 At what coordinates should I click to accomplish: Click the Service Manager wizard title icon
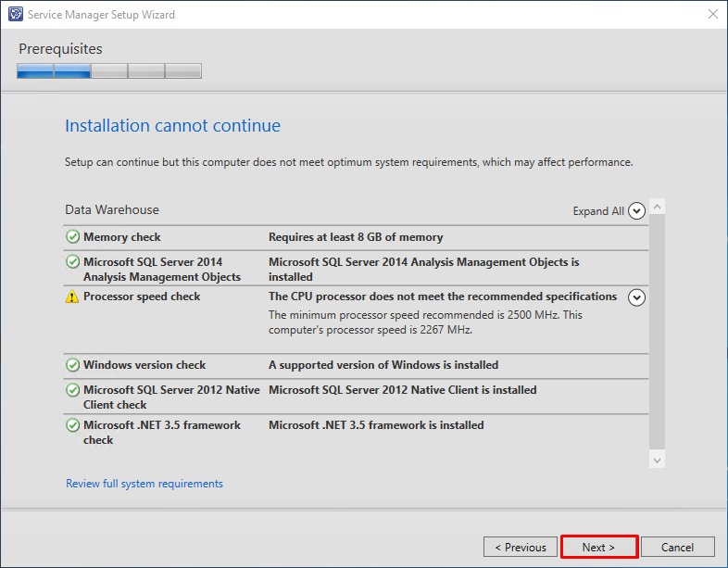tap(16, 15)
